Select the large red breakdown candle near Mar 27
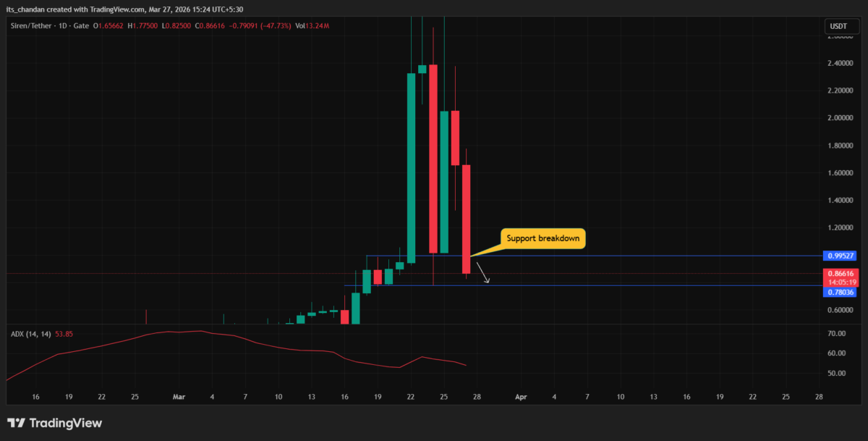The width and height of the screenshot is (868, 441). 467,217
